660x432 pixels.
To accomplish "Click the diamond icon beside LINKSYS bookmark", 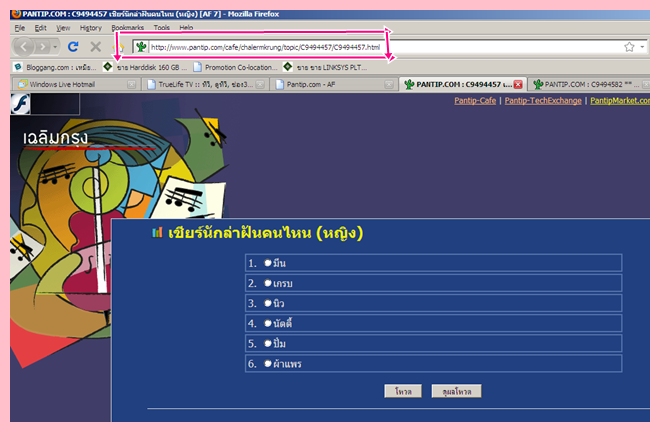I will click(x=288, y=67).
